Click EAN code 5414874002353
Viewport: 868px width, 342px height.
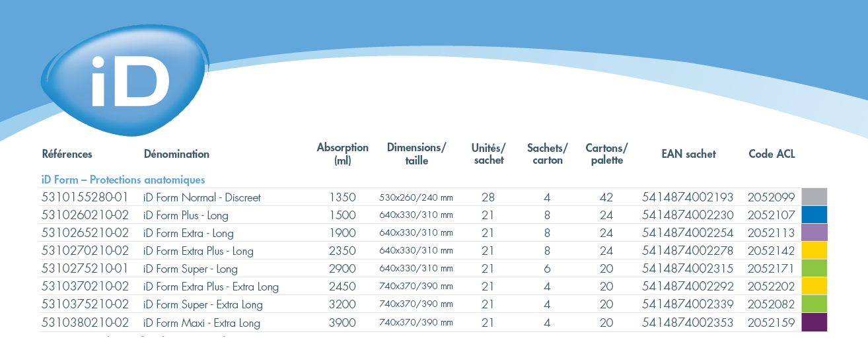coord(688,323)
